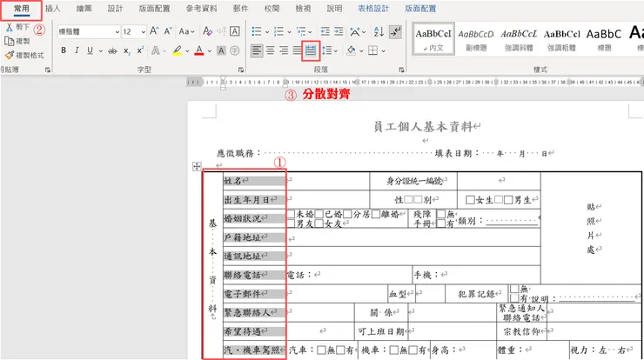
Task: Open the 參考資料 tab
Action: pos(201,9)
